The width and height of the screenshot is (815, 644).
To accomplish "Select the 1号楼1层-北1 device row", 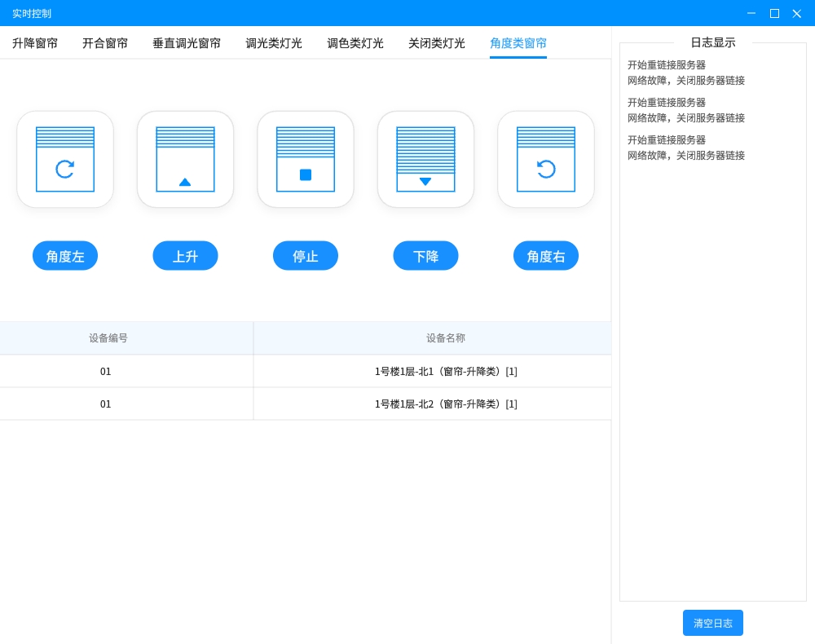I will click(446, 372).
